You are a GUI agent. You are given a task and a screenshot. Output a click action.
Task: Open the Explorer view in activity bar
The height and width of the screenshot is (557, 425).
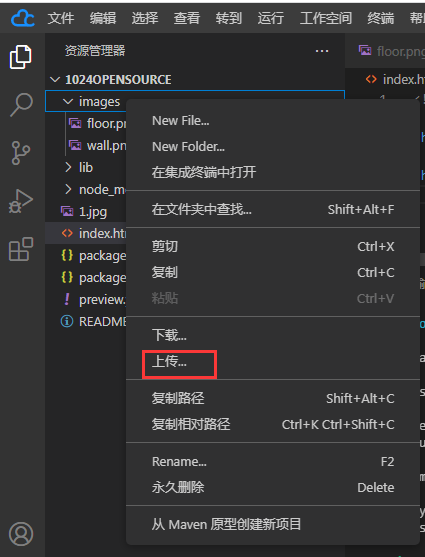tap(21, 57)
